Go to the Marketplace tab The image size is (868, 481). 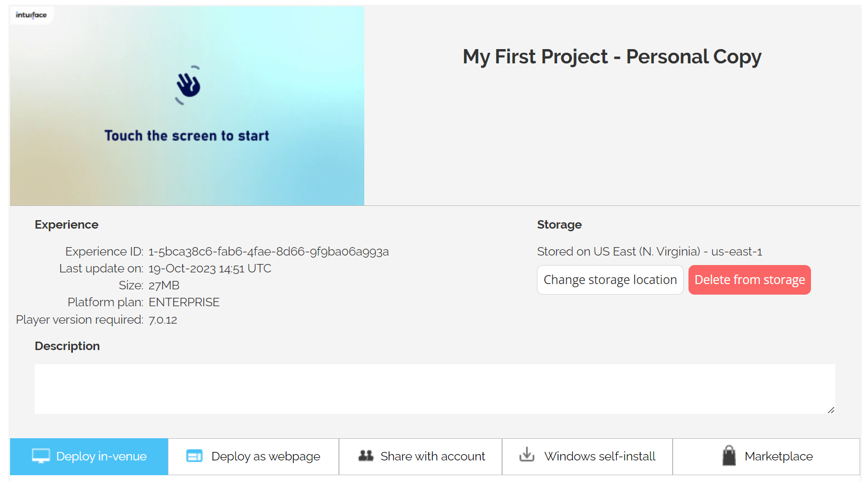coord(767,457)
